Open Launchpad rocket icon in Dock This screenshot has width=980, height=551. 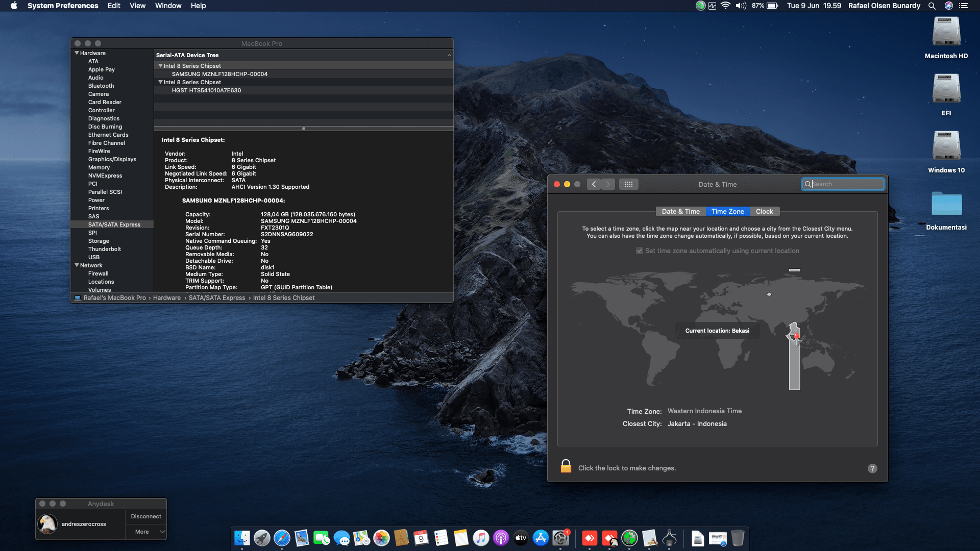tap(262, 538)
